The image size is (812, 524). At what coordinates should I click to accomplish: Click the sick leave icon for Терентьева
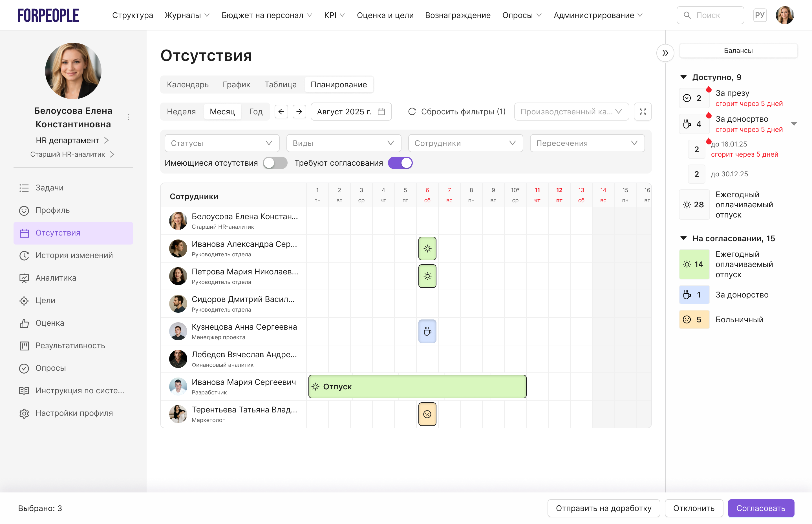tap(427, 414)
